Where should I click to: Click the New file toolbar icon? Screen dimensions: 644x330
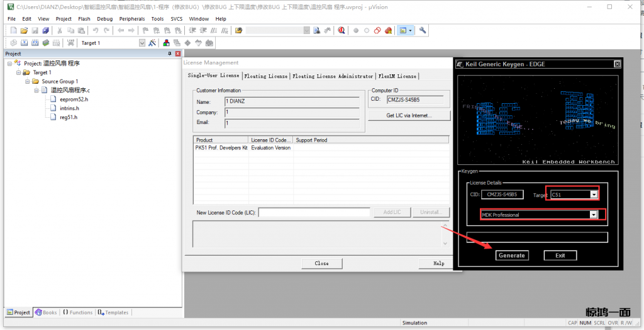point(14,30)
